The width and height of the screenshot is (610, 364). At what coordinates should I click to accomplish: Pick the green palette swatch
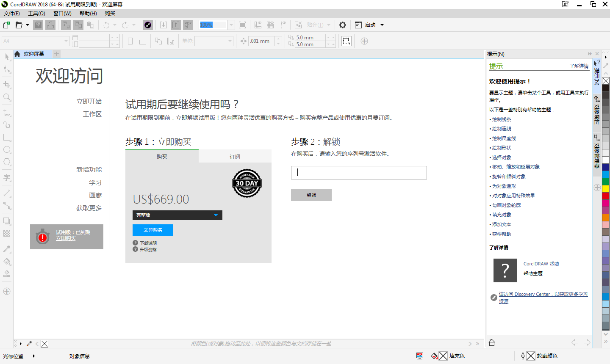point(606,181)
